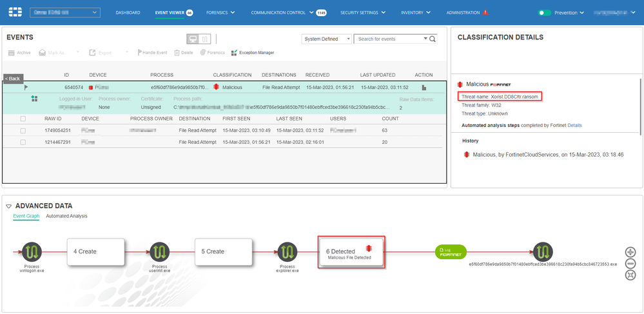The height and width of the screenshot is (314, 644).
Task: Click the Malicious classification icon in event row
Action: click(216, 87)
